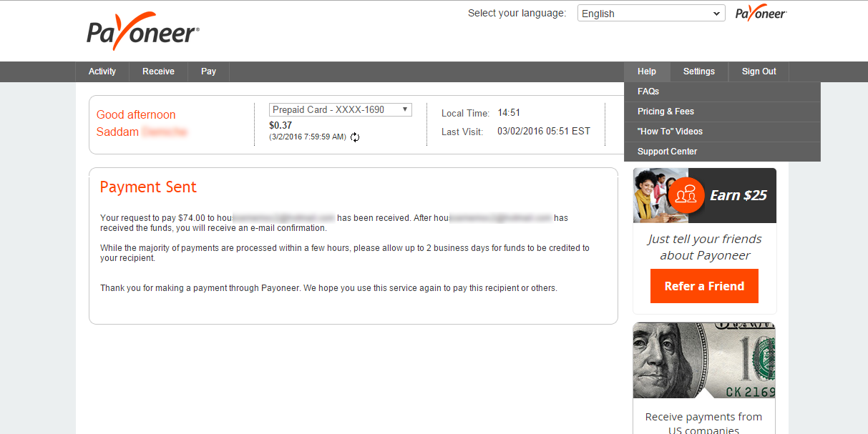Click "Receive payments from US companies" text
The width and height of the screenshot is (868, 434).
[x=703, y=424]
